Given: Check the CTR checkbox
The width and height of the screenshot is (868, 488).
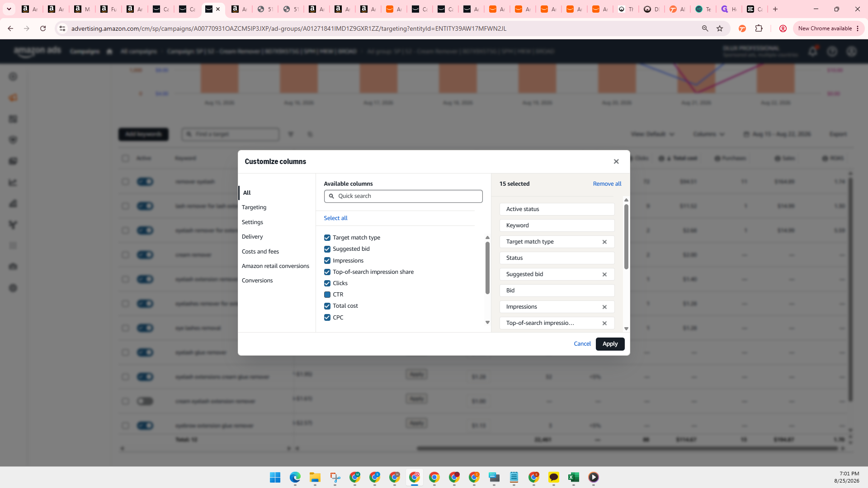Looking at the screenshot, I should pos(327,295).
